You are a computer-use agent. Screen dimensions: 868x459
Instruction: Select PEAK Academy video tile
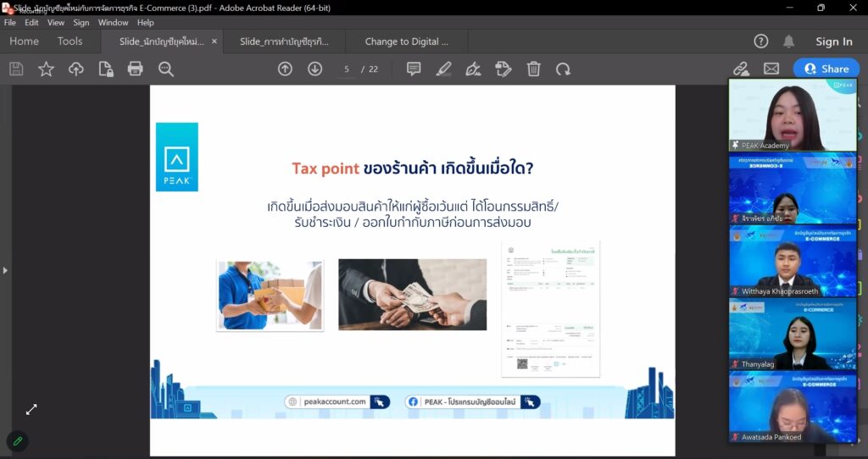793,115
